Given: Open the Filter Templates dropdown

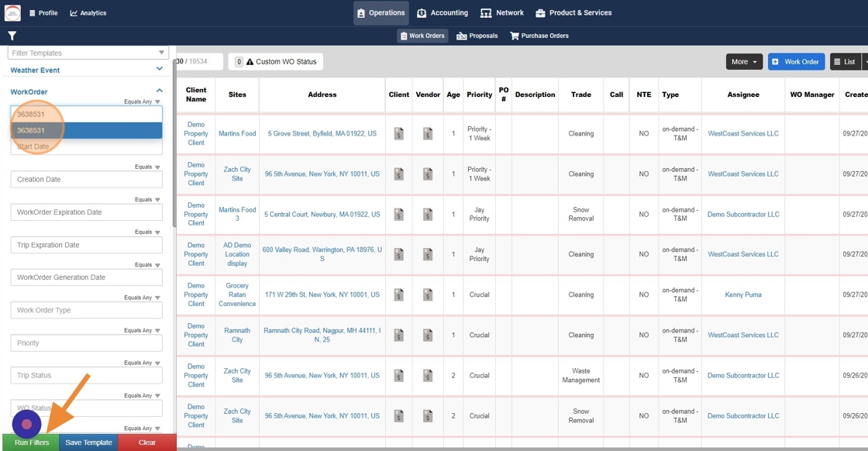Looking at the screenshot, I should point(88,53).
